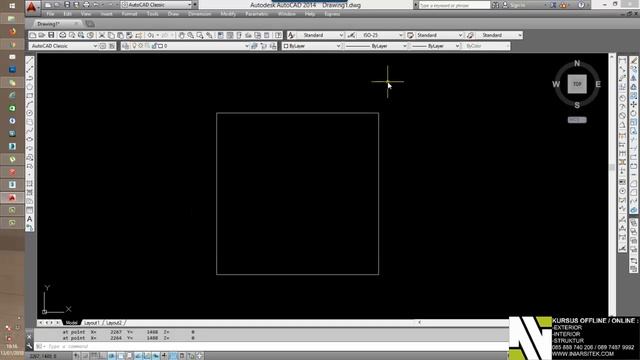
Task: Click the New drawing icon
Action: point(33,36)
